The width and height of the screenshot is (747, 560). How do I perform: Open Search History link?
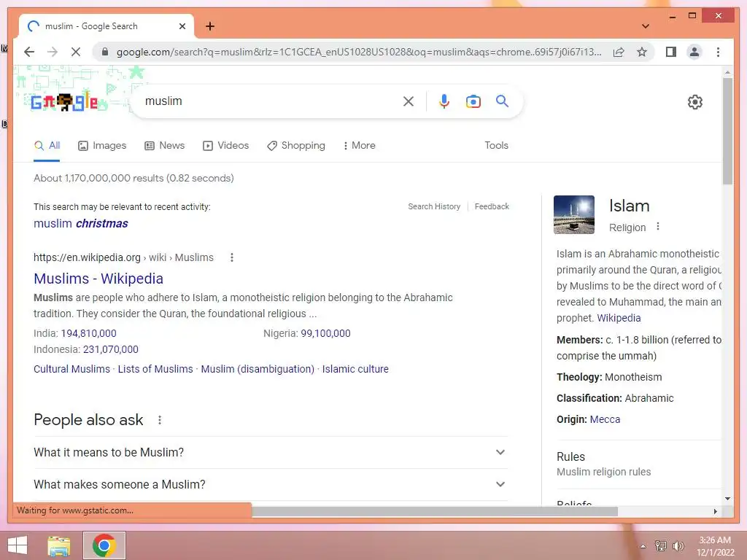coord(434,206)
